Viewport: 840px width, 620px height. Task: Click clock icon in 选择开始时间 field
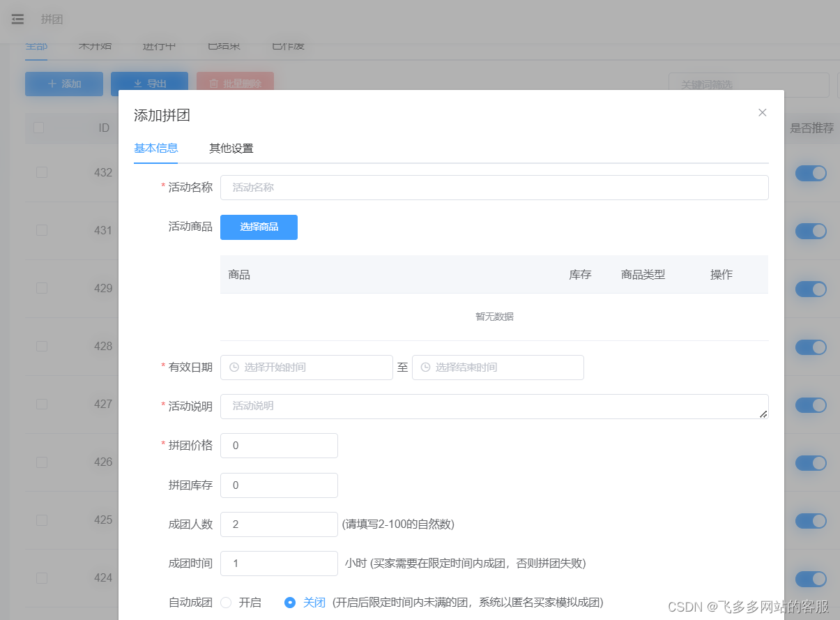pyautogui.click(x=234, y=367)
